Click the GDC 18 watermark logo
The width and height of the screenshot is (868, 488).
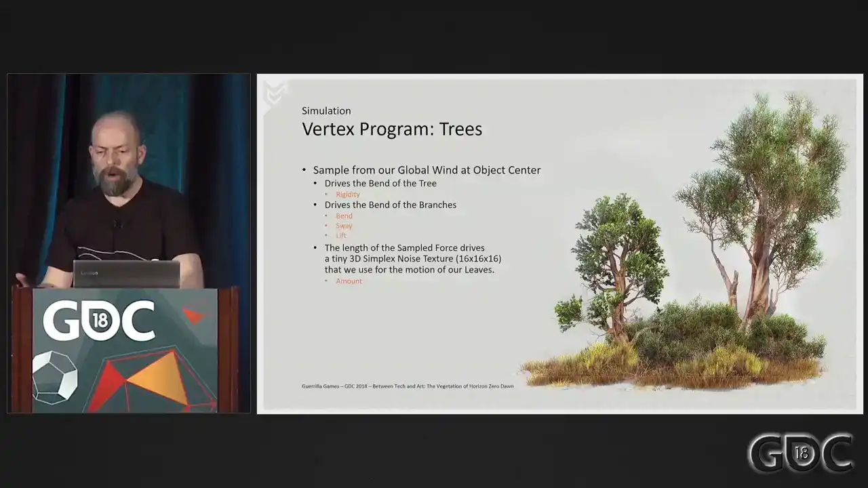800,453
